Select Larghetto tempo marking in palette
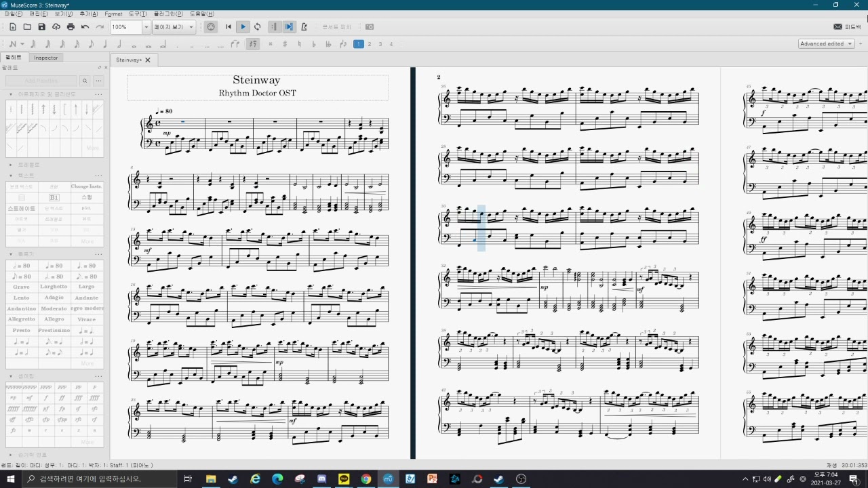This screenshot has width=868, height=488. (x=54, y=287)
